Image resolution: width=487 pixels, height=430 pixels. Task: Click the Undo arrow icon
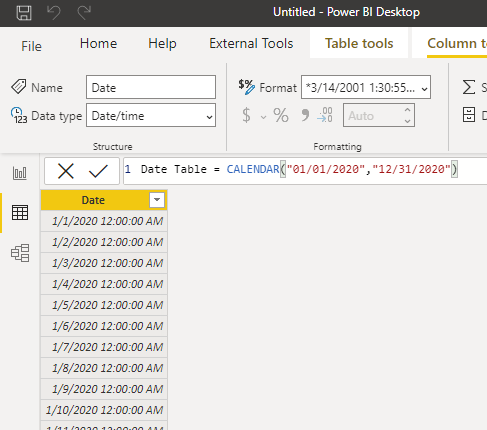coord(53,13)
